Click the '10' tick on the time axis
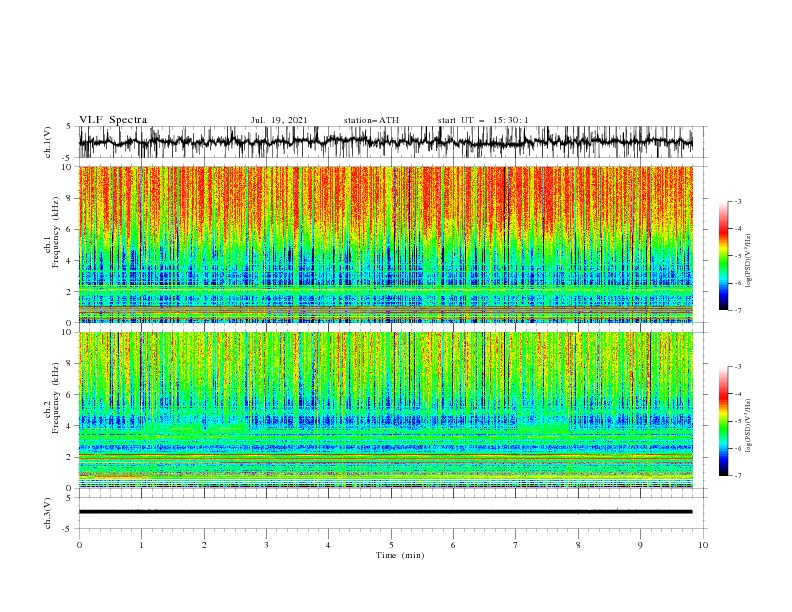The width and height of the screenshot is (792, 612). [703, 545]
